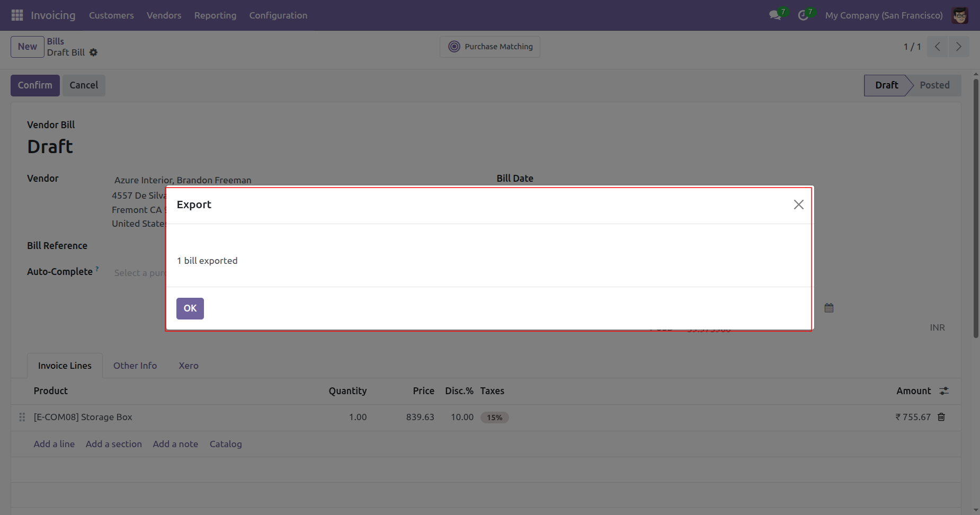Go to previous record arrow
Viewport: 980px width, 515px height.
click(x=938, y=47)
